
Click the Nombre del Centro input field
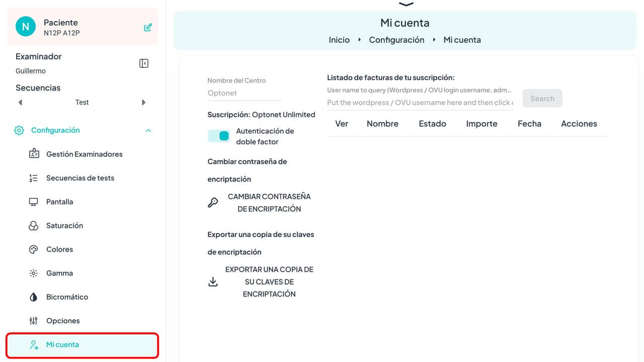[x=245, y=93]
